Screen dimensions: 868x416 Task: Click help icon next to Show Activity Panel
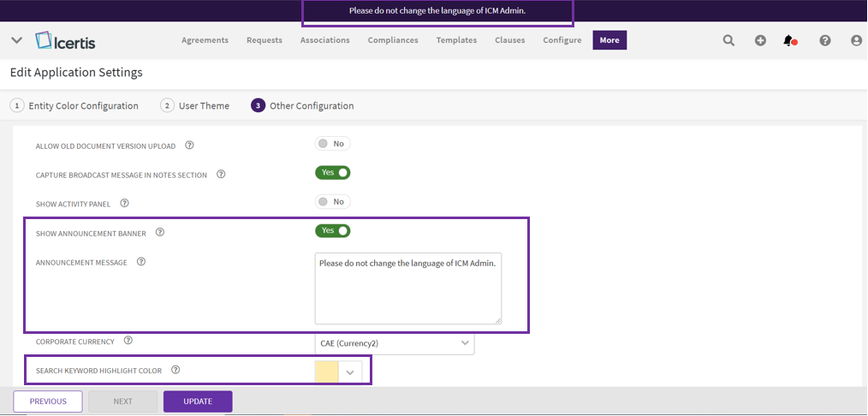[x=124, y=203]
